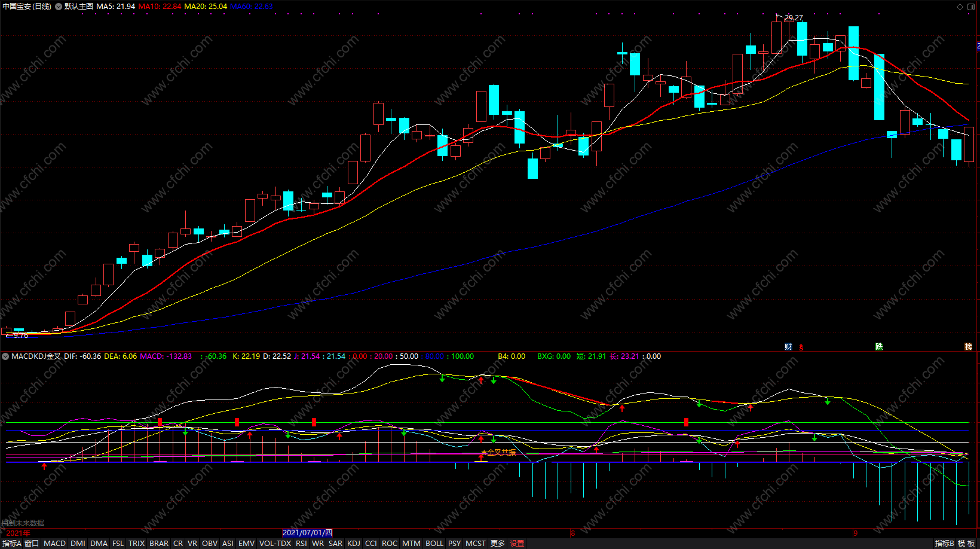Select the 指标A tab
This screenshot has width=980, height=549.
click(x=11, y=544)
